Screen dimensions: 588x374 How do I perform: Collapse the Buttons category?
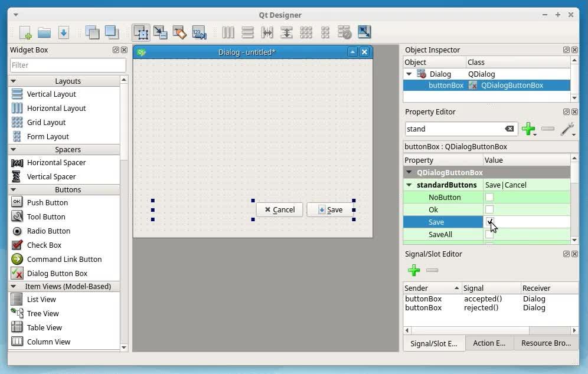(x=14, y=189)
